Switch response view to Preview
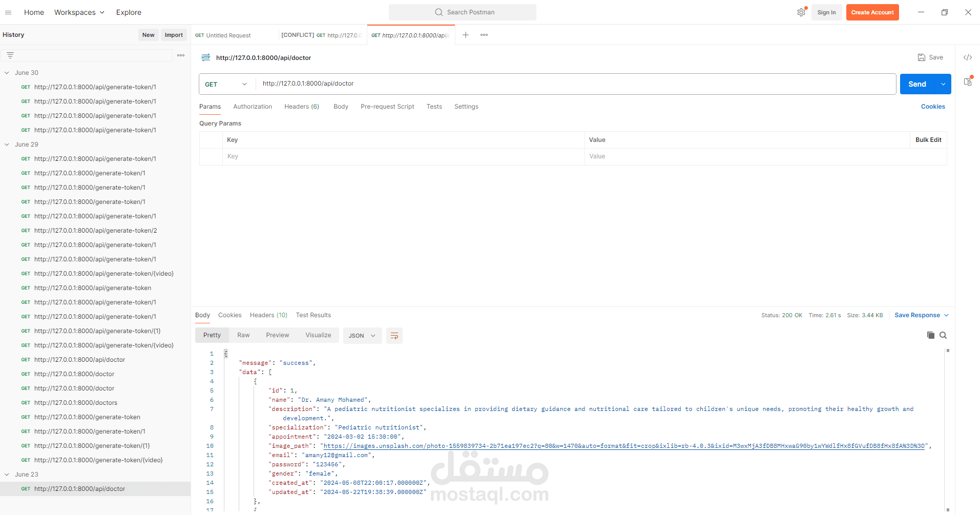980x515 pixels. [278, 335]
